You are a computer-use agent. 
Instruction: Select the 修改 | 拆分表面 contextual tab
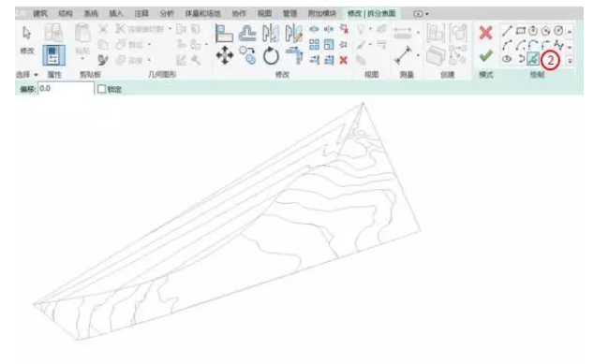pyautogui.click(x=372, y=14)
